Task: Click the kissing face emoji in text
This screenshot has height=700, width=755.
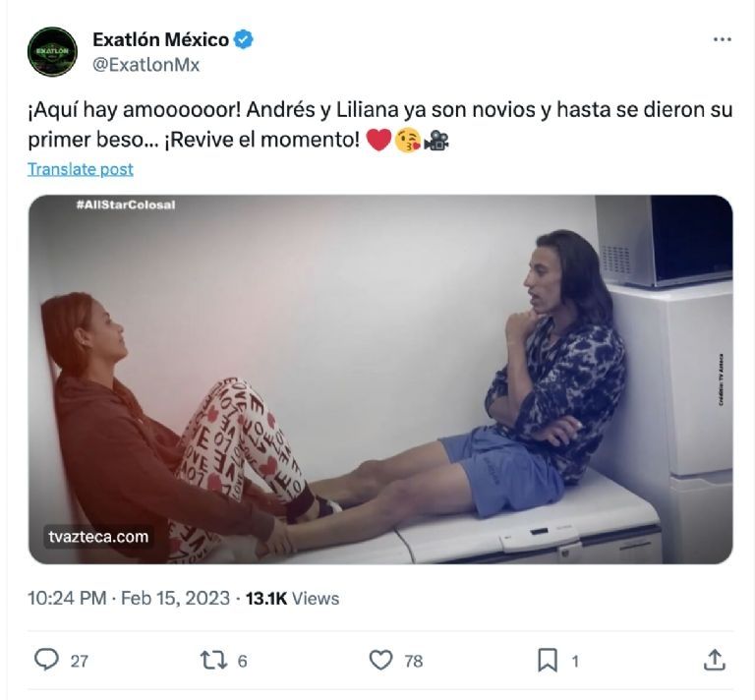Action: click(407, 141)
